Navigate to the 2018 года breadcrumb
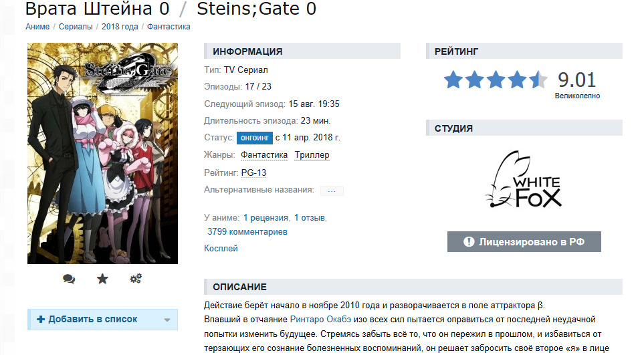 tap(120, 27)
